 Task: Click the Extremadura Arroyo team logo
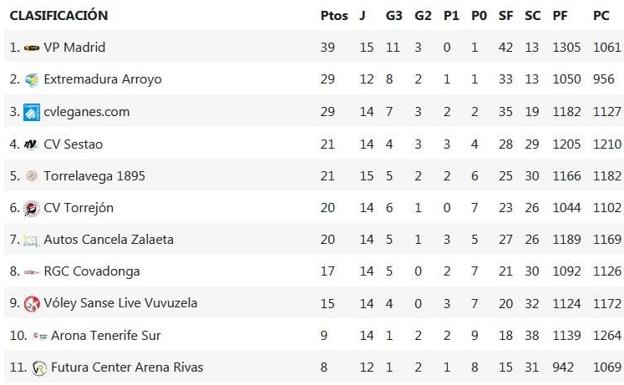click(31, 80)
